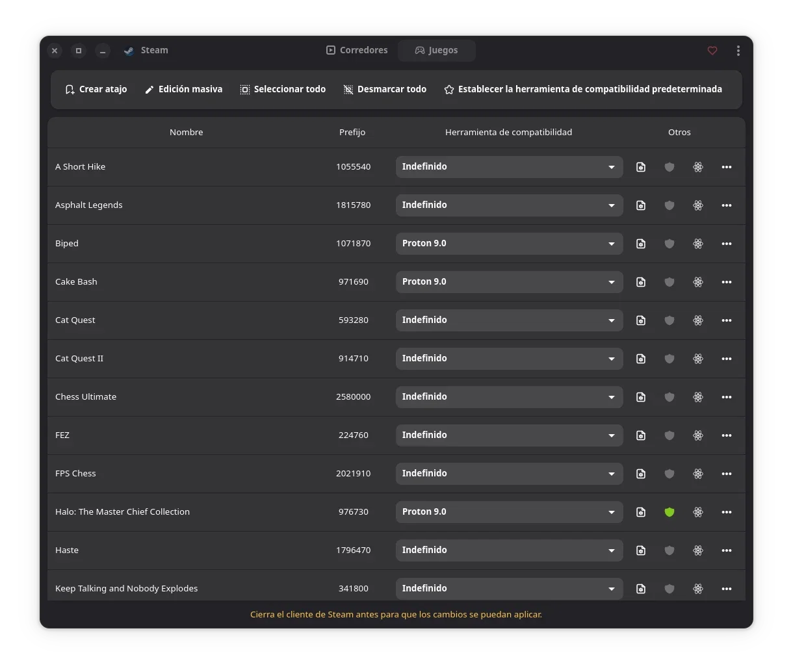This screenshot has height=672, width=793.
Task: Open more options for Biped
Action: pos(727,244)
